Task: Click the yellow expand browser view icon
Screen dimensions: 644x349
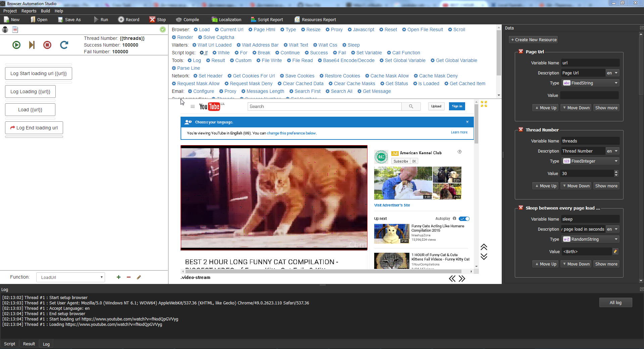Action: (x=484, y=104)
